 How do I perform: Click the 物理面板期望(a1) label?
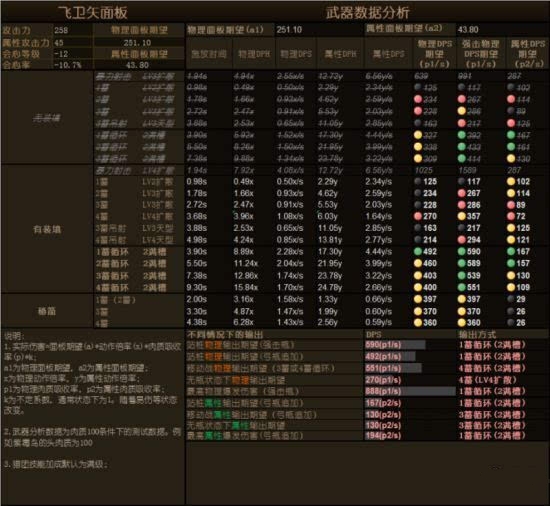coord(225,30)
